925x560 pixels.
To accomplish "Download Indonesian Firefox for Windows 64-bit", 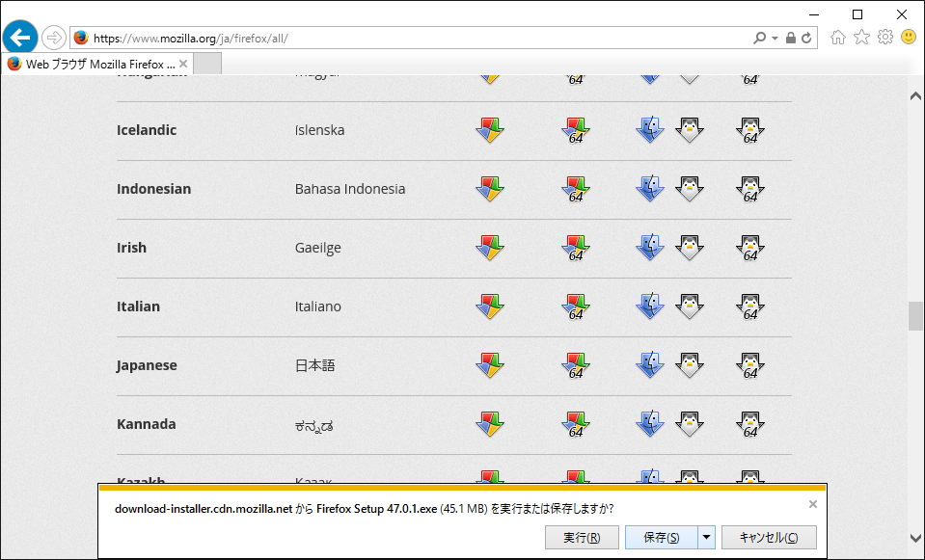I will 576,190.
